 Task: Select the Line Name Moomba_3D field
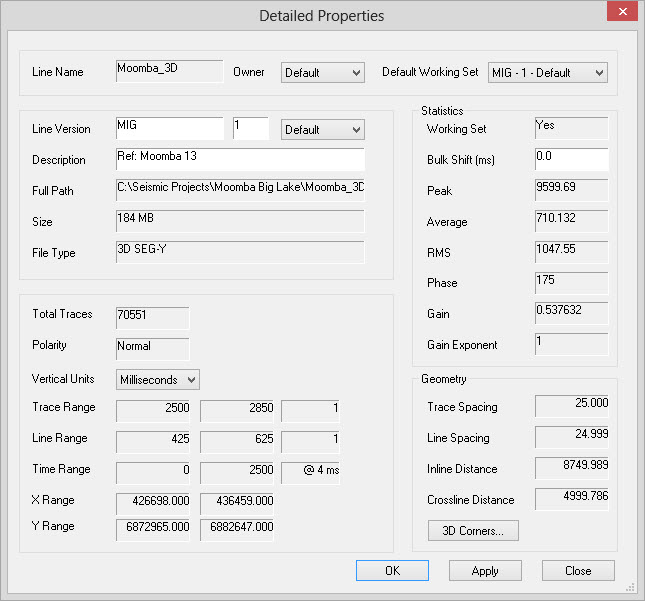[x=169, y=71]
